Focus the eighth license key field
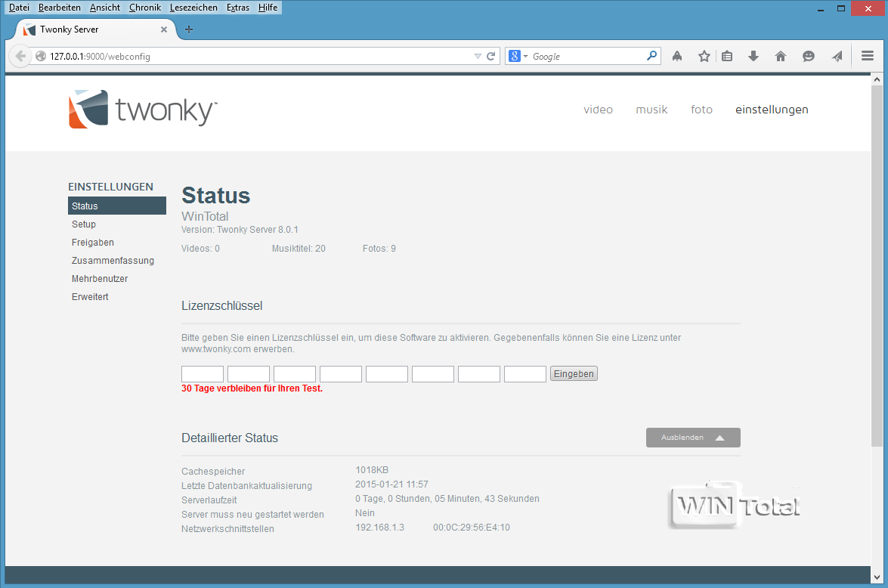Screen dimensions: 888x588 pyautogui.click(x=525, y=374)
